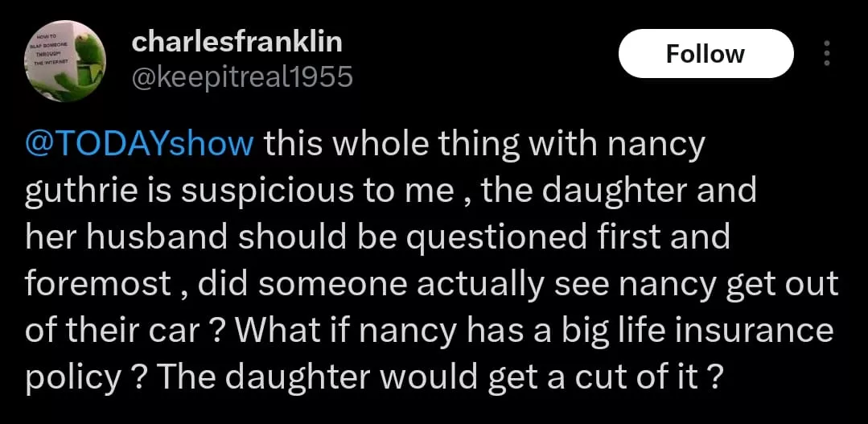
Task: Follow the charlesfranklin account
Action: tap(706, 54)
